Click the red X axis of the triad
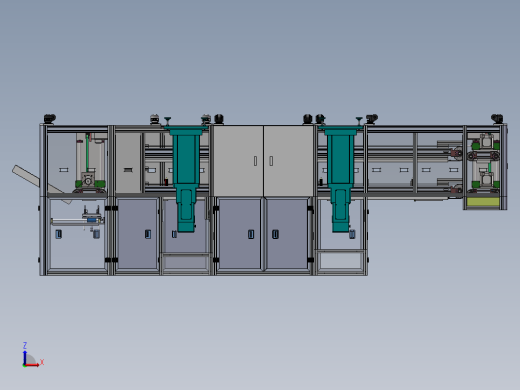The image size is (520, 390). click(x=32, y=365)
